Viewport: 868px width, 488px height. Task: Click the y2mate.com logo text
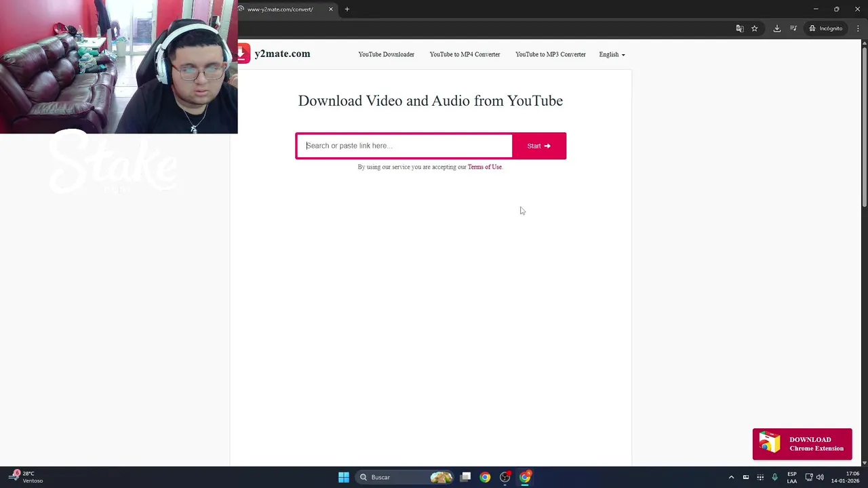[x=282, y=54]
